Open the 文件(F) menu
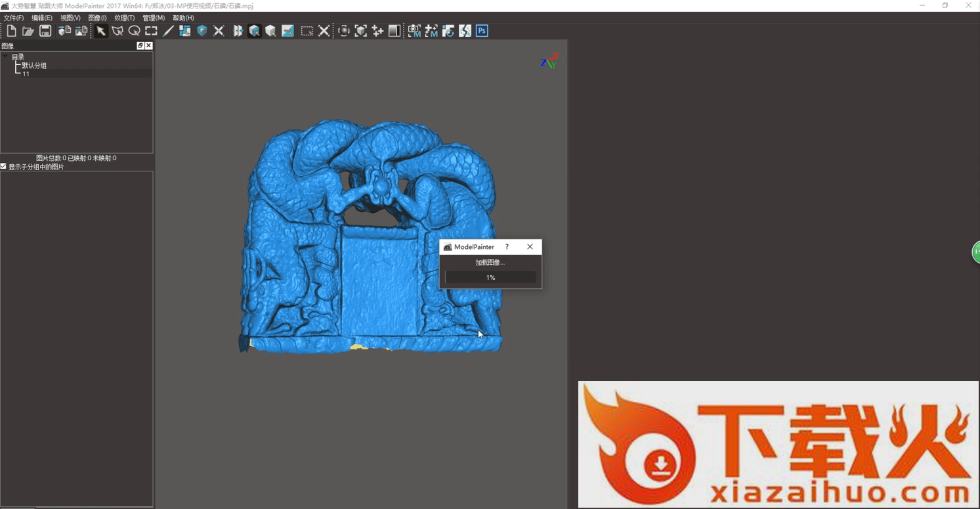 pyautogui.click(x=13, y=18)
